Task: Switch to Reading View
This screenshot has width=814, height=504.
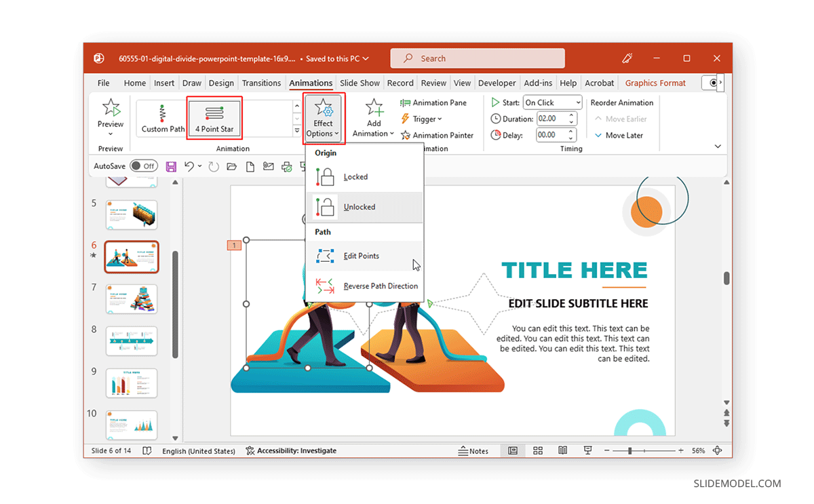Action: point(562,450)
